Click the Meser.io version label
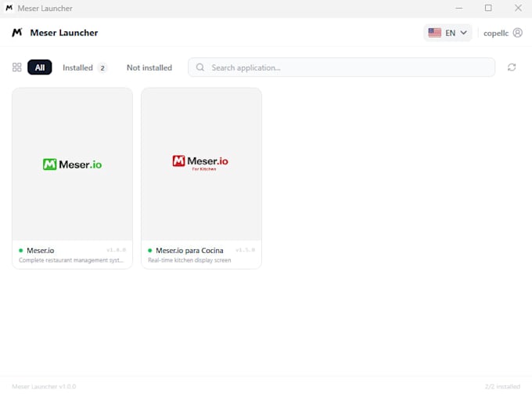 [x=116, y=250]
